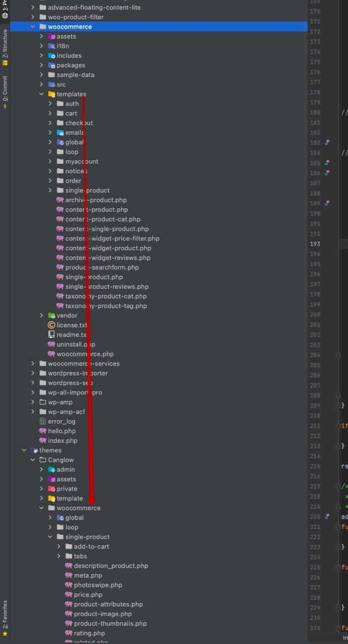The width and height of the screenshot is (348, 644).
Task: Select taxonomy-product-tag.php file
Action: click(106, 306)
